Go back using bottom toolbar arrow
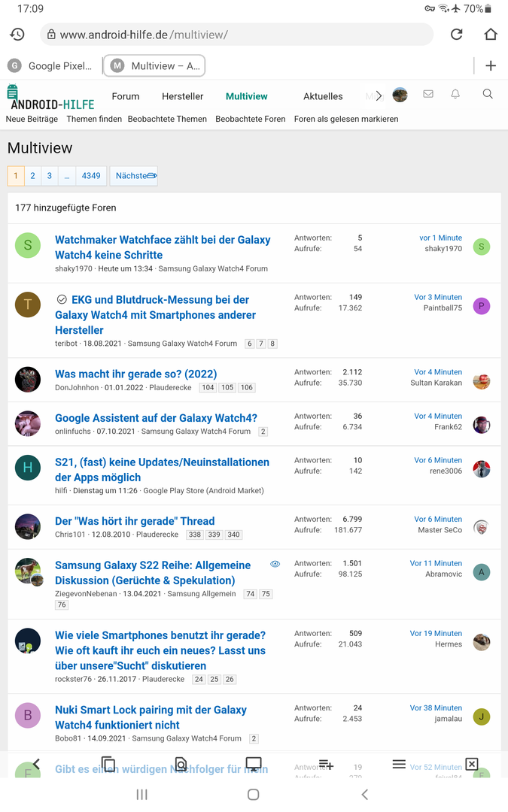Viewport: 508px width, 812px height. tap(36, 765)
